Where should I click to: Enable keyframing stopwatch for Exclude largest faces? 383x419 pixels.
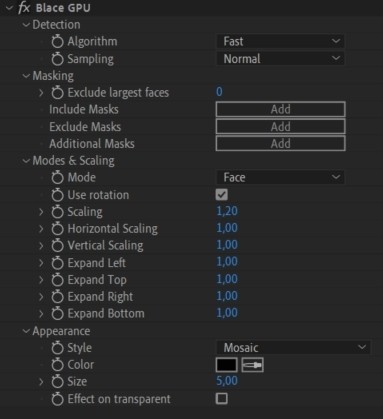pyautogui.click(x=57, y=93)
